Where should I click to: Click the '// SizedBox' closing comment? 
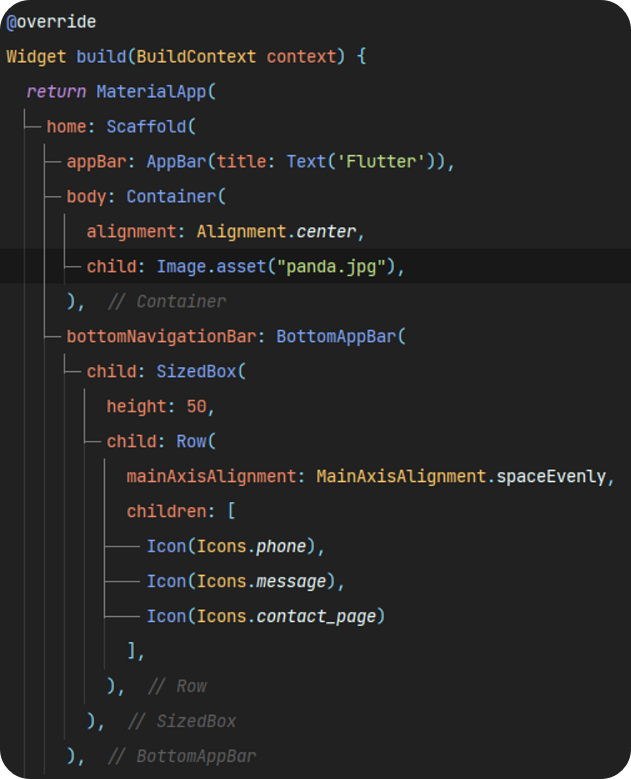pos(182,721)
